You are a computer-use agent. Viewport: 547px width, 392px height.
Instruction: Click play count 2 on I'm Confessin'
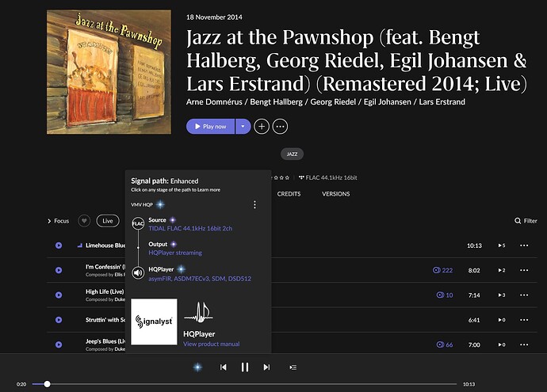(x=501, y=270)
